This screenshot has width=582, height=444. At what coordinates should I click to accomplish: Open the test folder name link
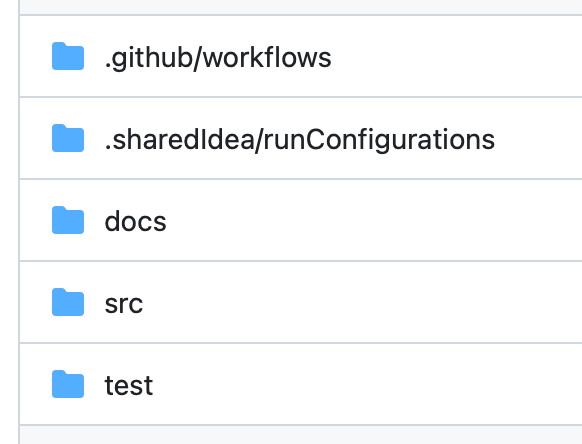tap(129, 386)
